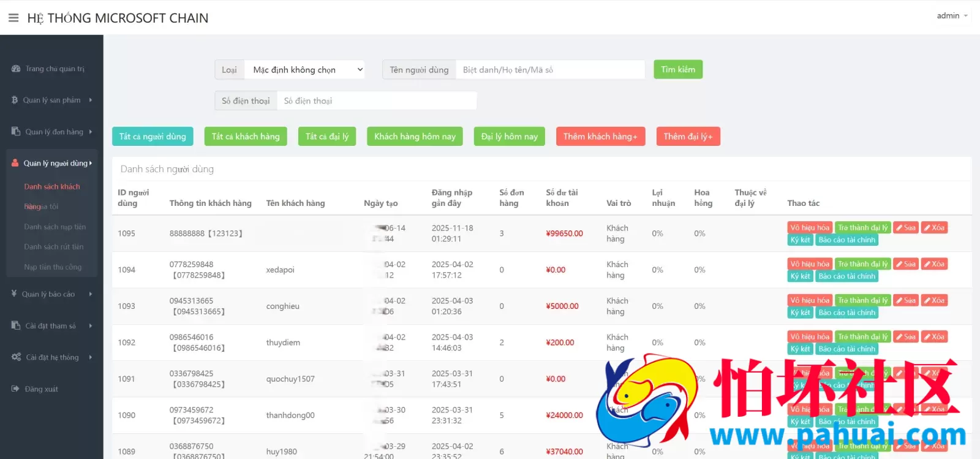Click balance ¥5000.00
The height and width of the screenshot is (459, 980).
pos(562,306)
